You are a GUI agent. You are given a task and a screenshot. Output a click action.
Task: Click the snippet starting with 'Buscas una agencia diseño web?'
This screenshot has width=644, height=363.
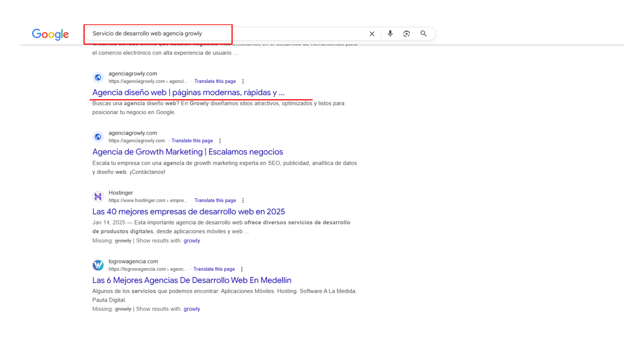click(x=218, y=108)
